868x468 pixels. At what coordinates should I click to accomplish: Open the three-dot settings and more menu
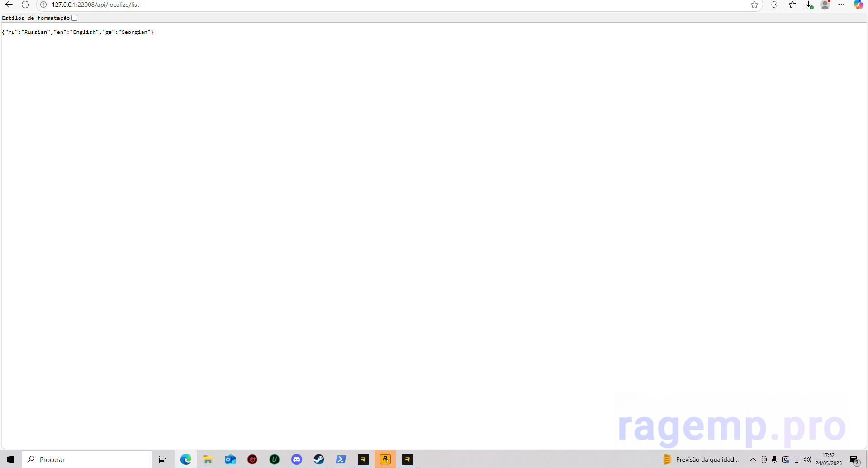click(841, 5)
